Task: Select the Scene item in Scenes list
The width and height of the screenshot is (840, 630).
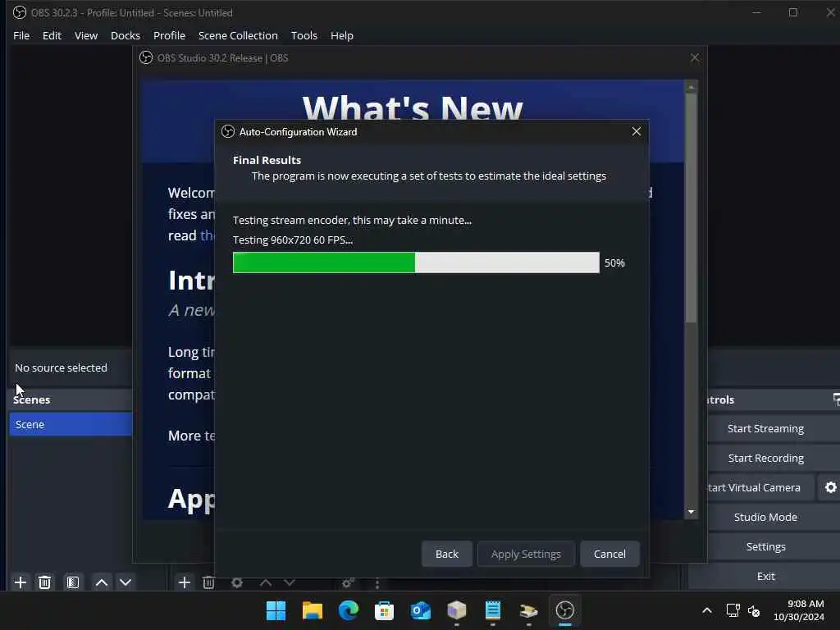Action: pos(71,424)
